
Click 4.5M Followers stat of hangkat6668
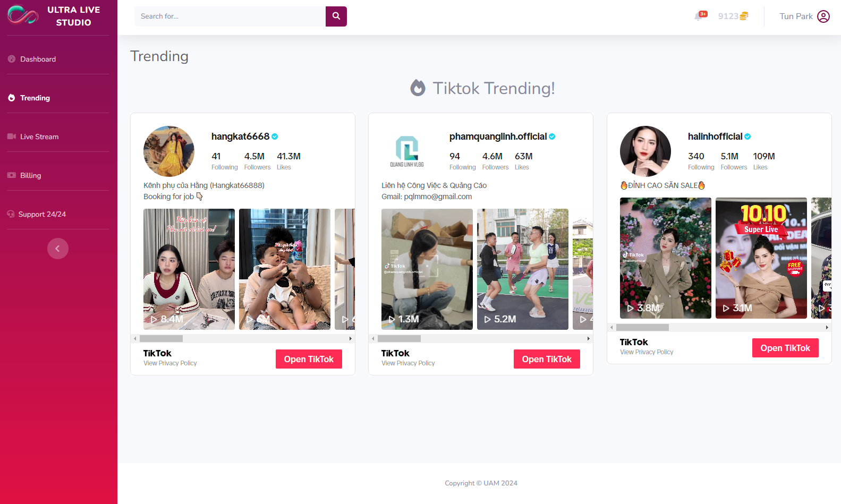tap(257, 161)
